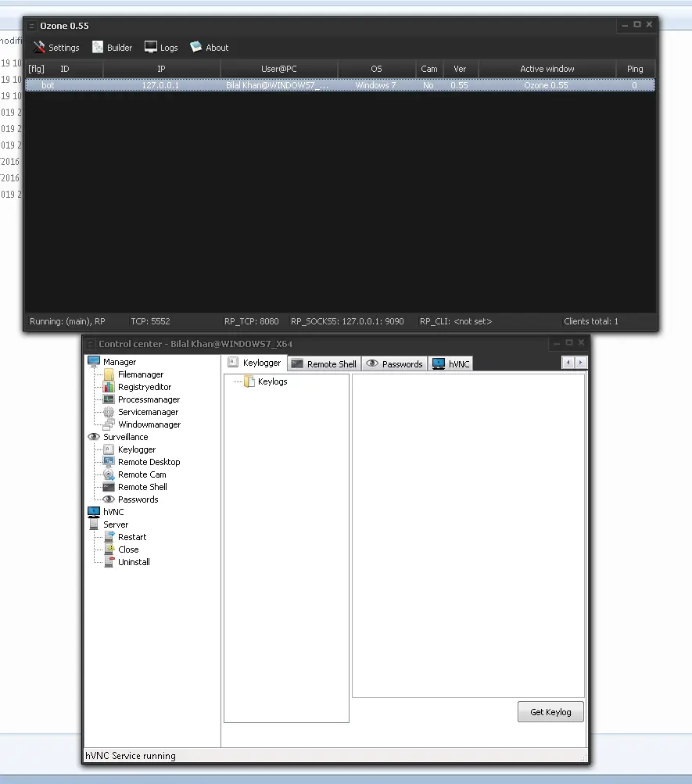The width and height of the screenshot is (692, 784).
Task: Open Remote Desktop from Surveillance list
Action: click(149, 462)
